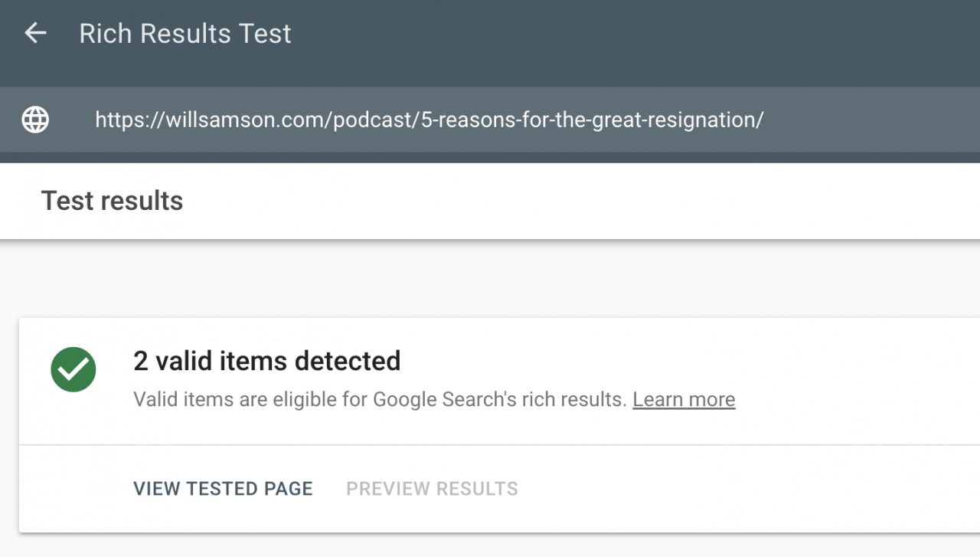Click the Preview Results button
This screenshot has height=557, width=980.
click(432, 489)
